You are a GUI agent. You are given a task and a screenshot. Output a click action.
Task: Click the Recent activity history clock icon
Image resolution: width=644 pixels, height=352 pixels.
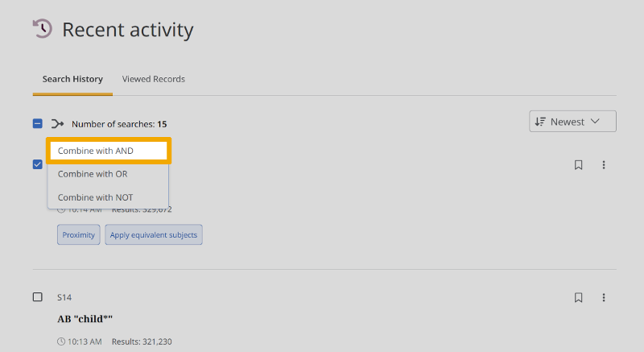coord(42,30)
